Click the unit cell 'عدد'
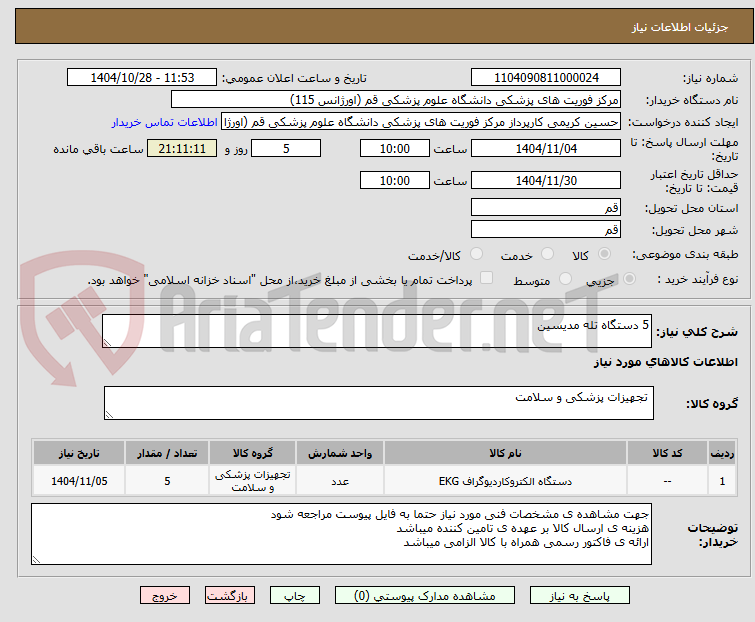This screenshot has width=755, height=622. 340,481
